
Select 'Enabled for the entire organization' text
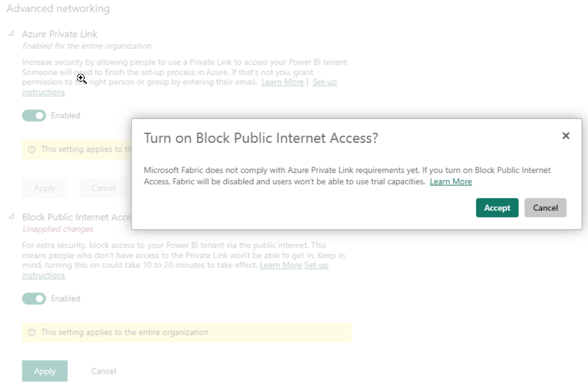(87, 46)
